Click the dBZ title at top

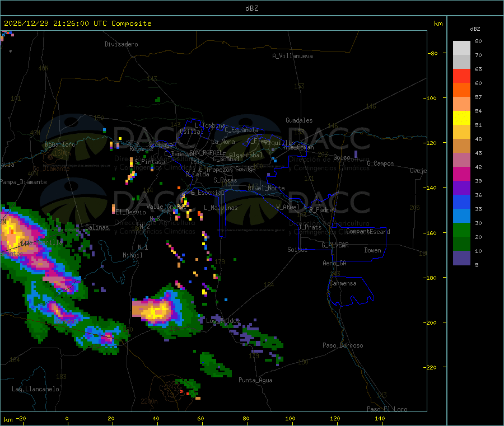click(251, 8)
